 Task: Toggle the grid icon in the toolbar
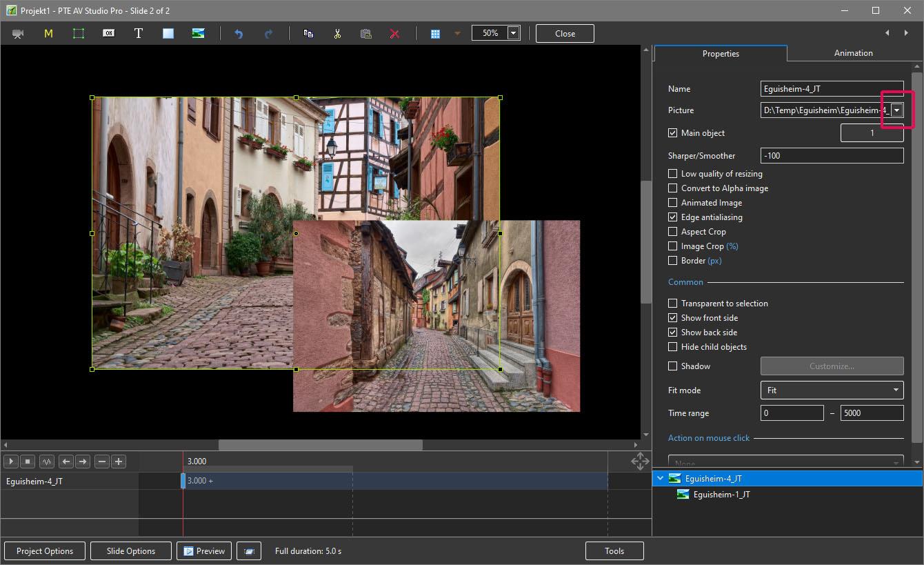point(435,34)
